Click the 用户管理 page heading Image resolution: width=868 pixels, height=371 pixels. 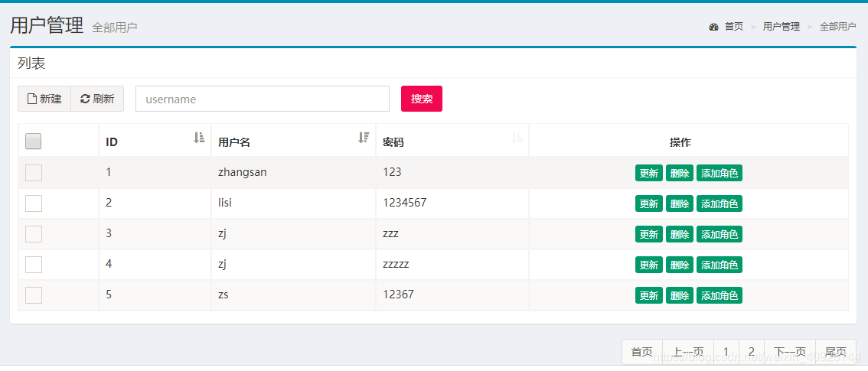[x=47, y=25]
